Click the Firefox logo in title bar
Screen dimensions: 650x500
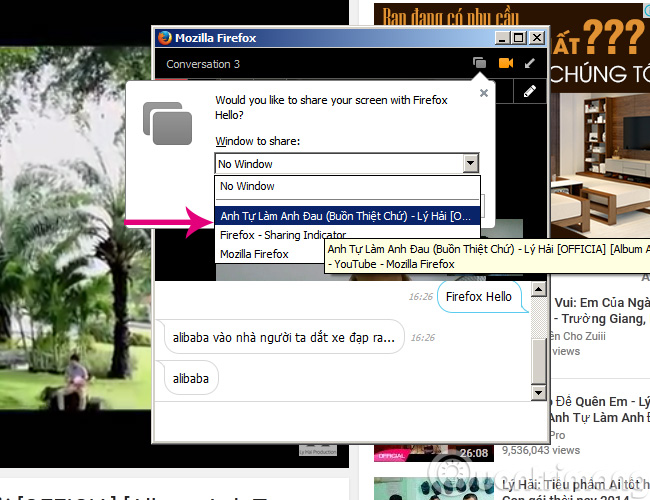click(165, 38)
